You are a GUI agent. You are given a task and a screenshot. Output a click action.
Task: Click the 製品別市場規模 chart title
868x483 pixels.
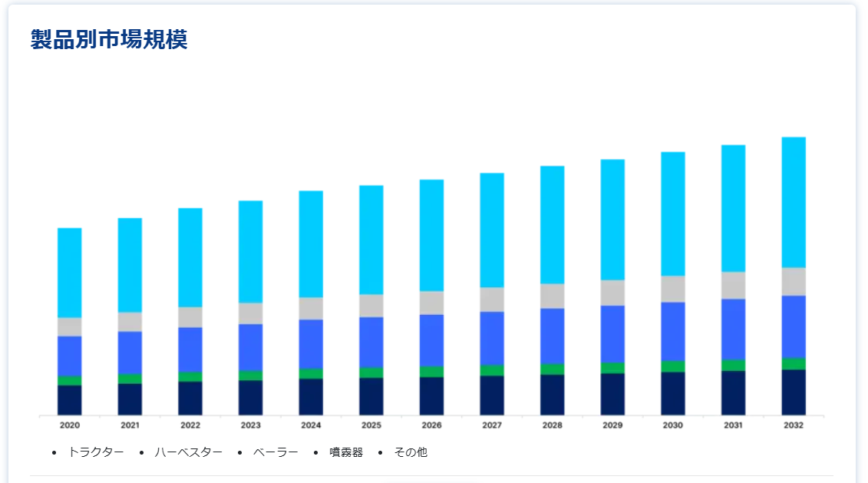coord(109,40)
